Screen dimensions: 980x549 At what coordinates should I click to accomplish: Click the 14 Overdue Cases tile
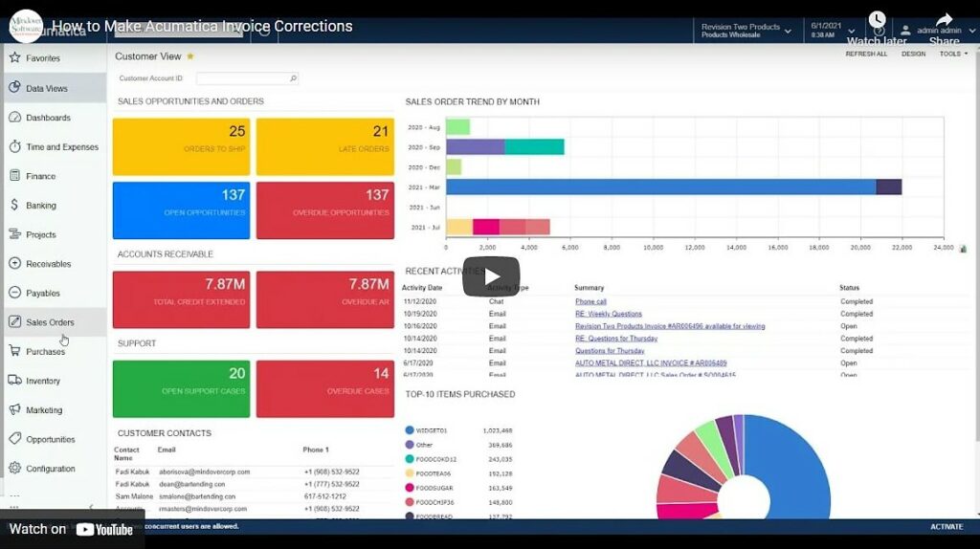(x=325, y=389)
